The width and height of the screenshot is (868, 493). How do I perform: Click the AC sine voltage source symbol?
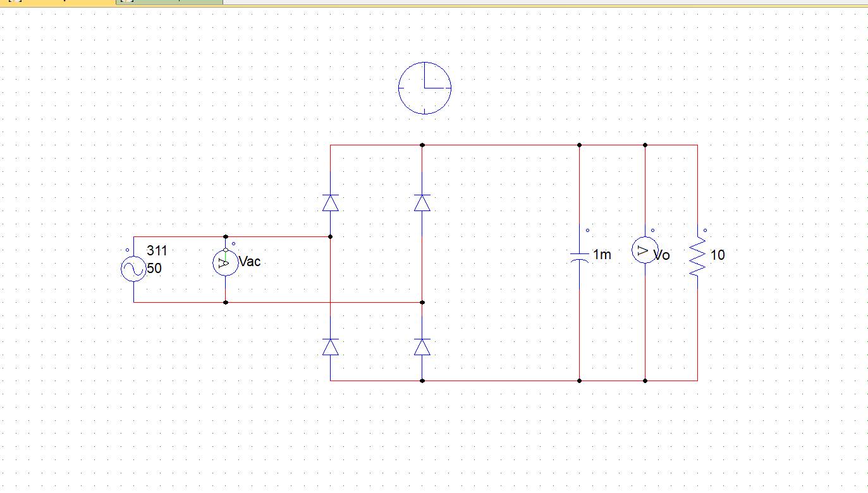coord(133,270)
